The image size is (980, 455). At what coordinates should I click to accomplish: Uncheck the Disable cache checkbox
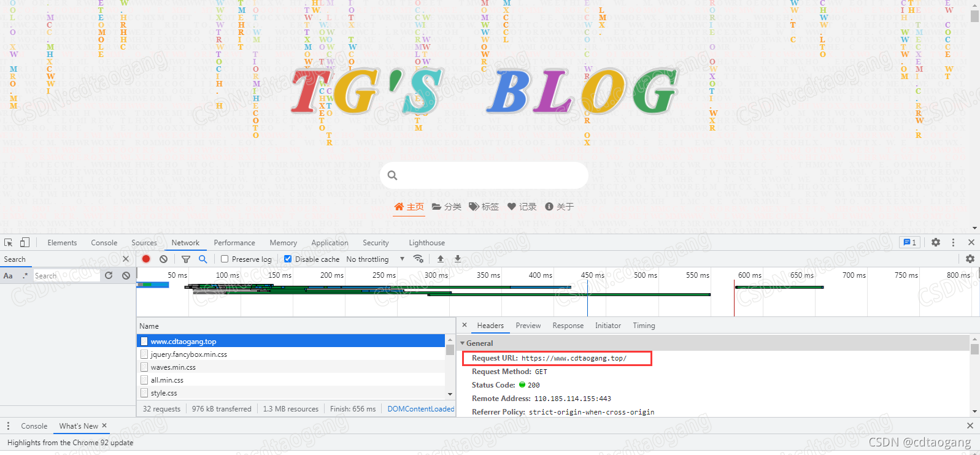click(x=288, y=259)
